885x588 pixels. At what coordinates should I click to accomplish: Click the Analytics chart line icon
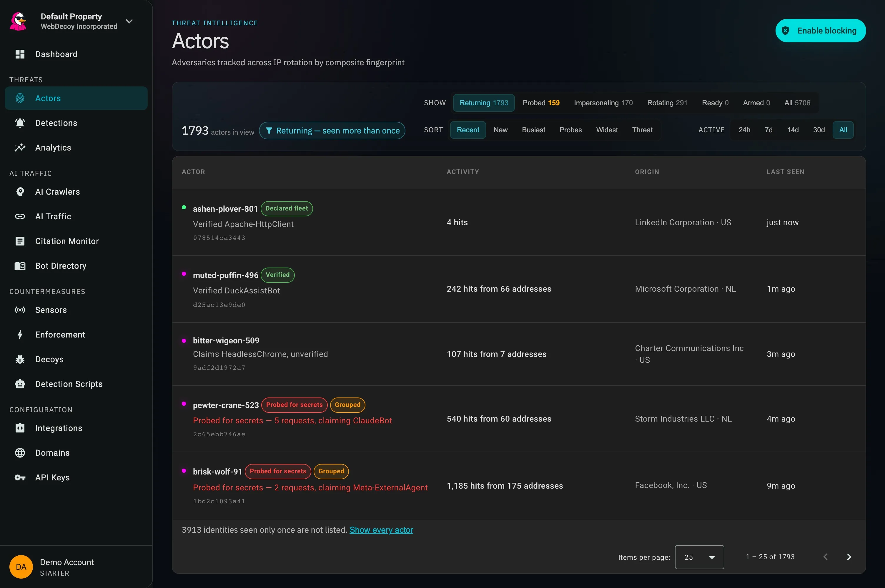[x=20, y=148]
